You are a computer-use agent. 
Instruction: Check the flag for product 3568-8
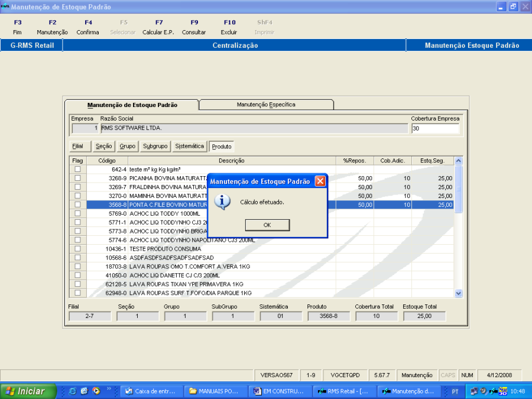click(x=77, y=205)
